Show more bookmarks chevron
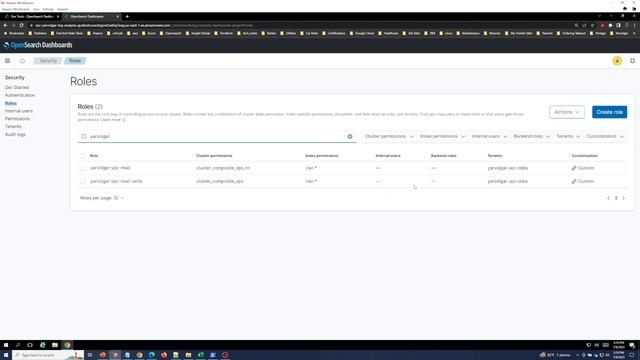640x360 pixels. 635,33
